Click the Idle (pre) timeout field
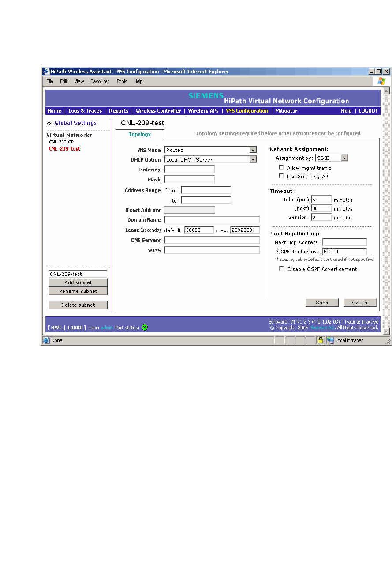The height and width of the screenshot is (580, 392). click(321, 200)
